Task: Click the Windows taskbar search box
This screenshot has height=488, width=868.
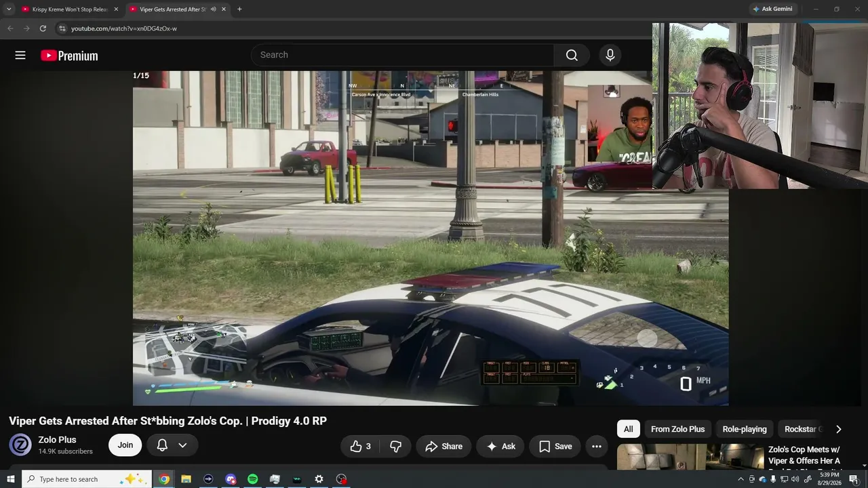Action: pos(87,479)
